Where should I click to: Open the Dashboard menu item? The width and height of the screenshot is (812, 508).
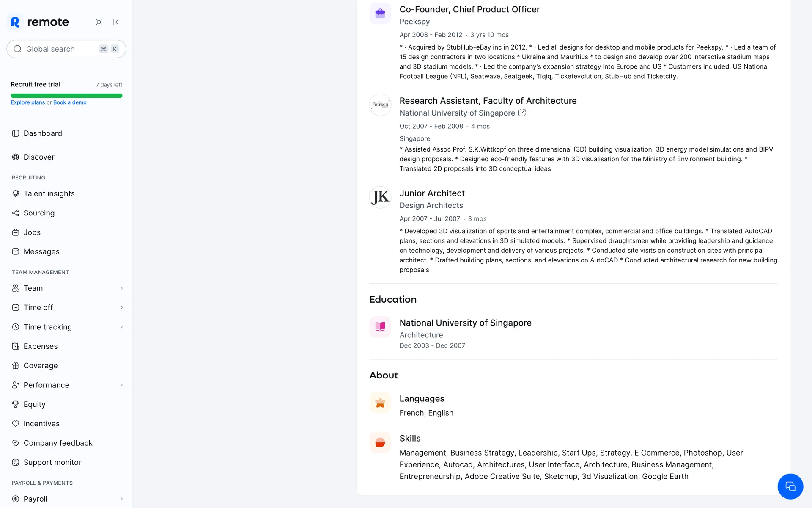(43, 133)
